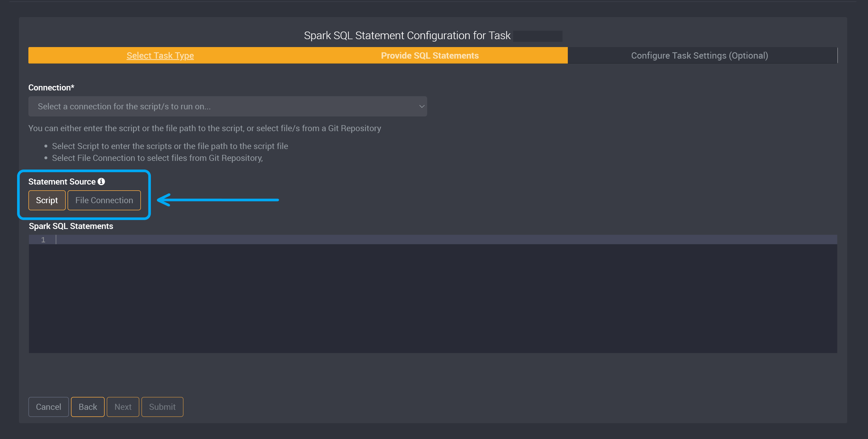Image resolution: width=868 pixels, height=439 pixels.
Task: Select Script as statement source
Action: click(x=47, y=200)
